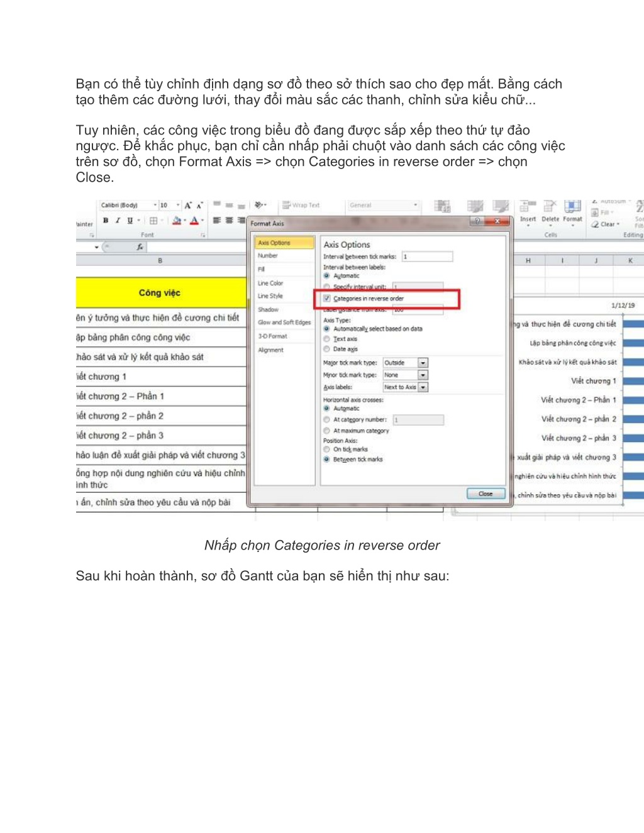Open the font size dropdown
Viewport: 644px width, 833px height.
[x=178, y=205]
